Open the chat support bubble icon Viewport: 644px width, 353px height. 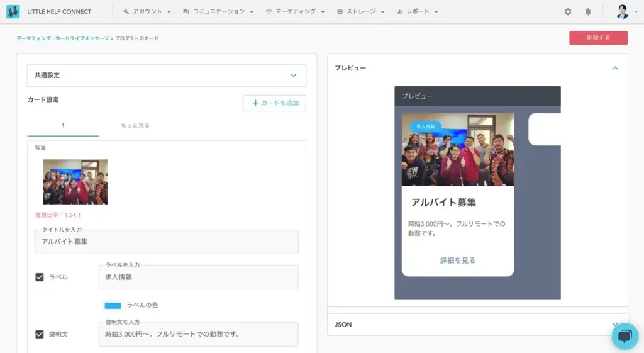(x=625, y=336)
